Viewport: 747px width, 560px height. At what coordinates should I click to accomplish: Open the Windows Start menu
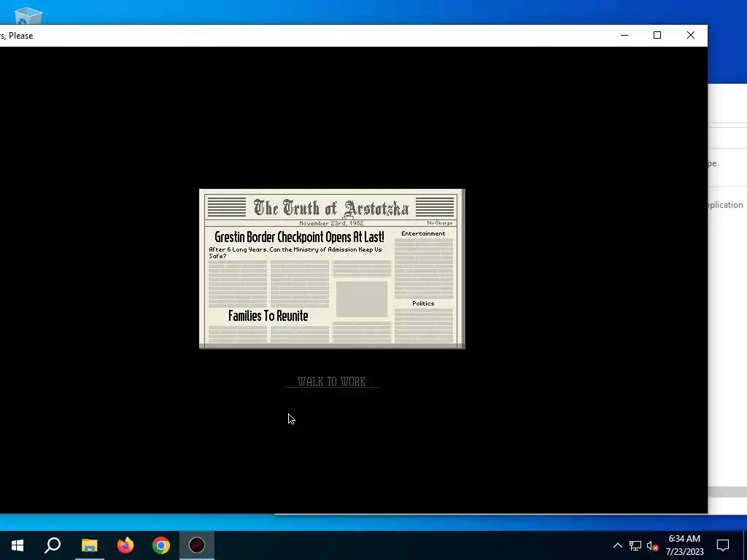pos(18,545)
